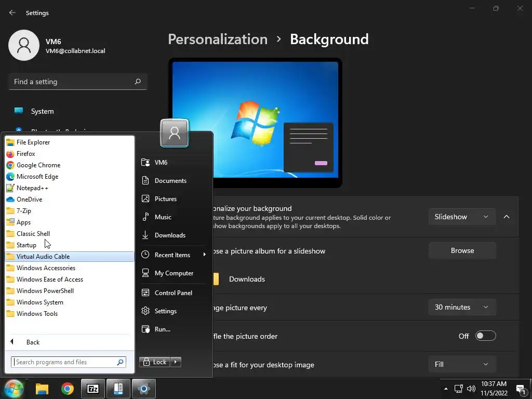The image size is (532, 399).
Task: Select System in the Settings sidebar
Action: pyautogui.click(x=77, y=111)
